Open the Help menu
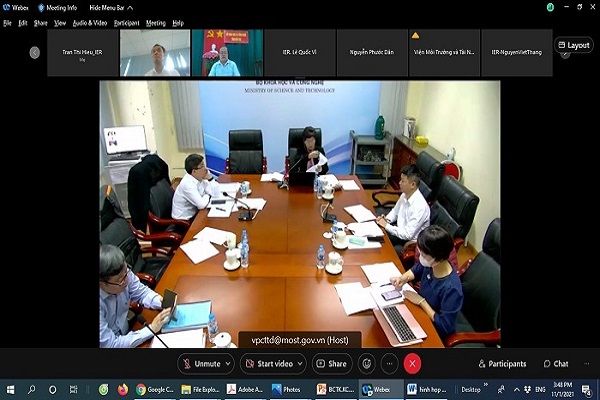Image resolution: width=600 pixels, height=400 pixels. 178,23
